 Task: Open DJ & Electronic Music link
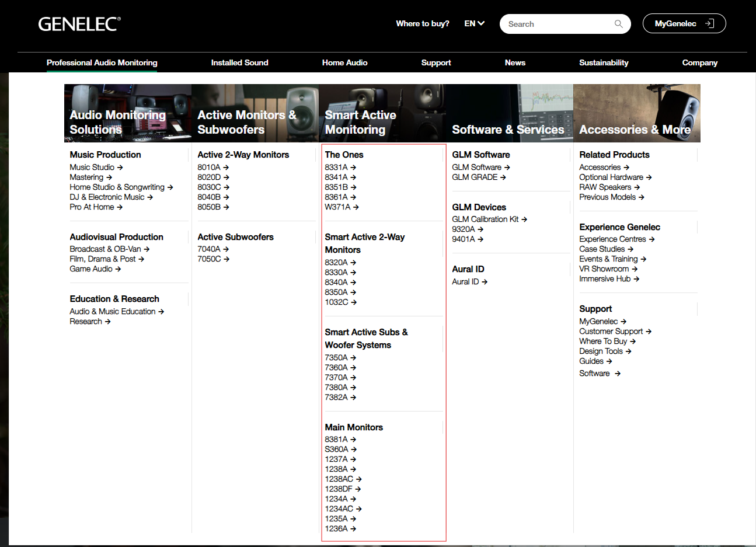(111, 197)
